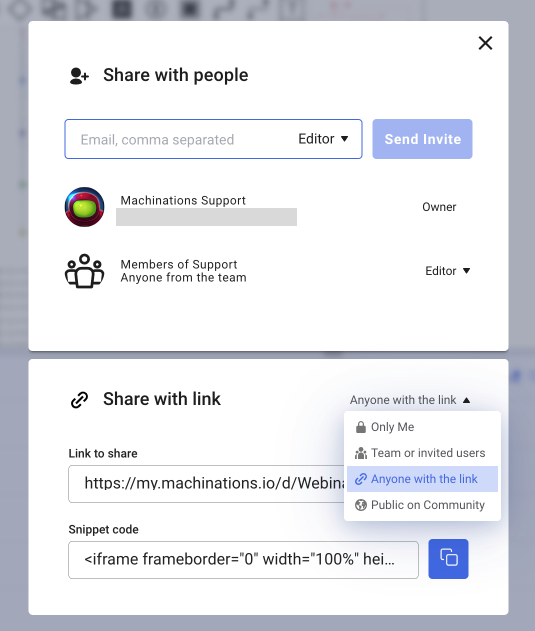Click the lock icon next to Only Me

(361, 427)
